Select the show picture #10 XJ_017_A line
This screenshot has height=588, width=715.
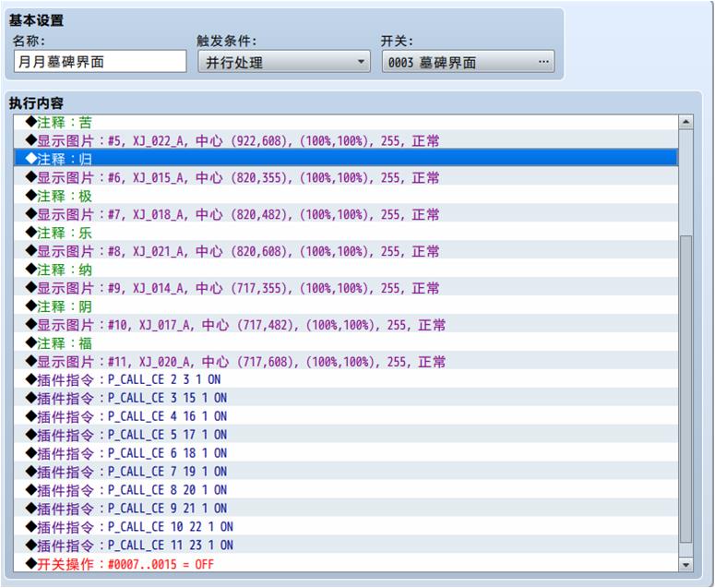pos(346,325)
